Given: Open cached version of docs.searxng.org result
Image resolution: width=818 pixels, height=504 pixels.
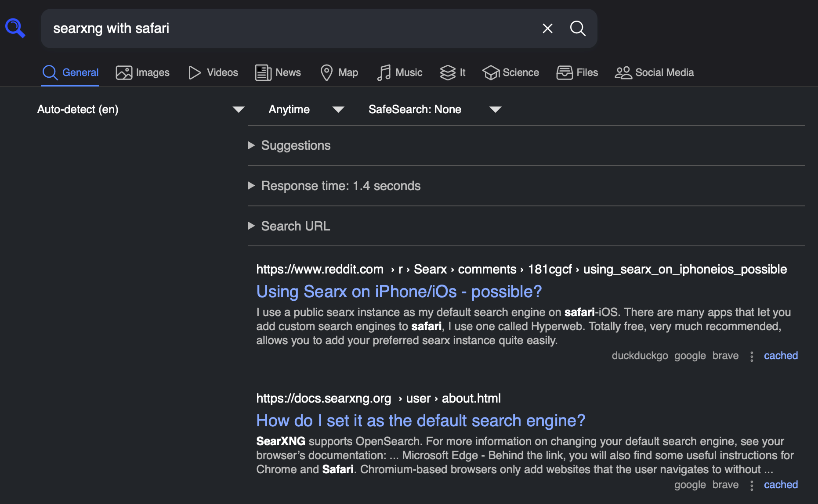Looking at the screenshot, I should click(781, 485).
